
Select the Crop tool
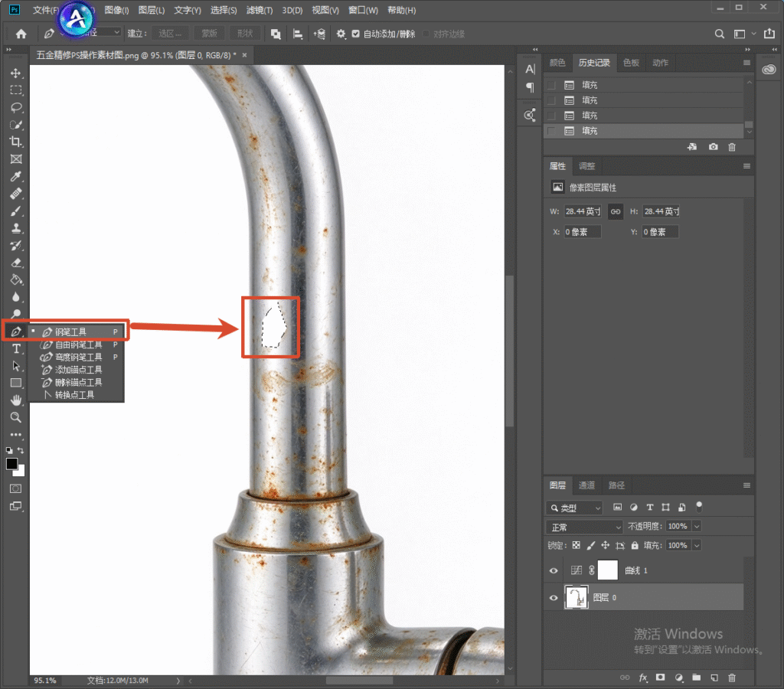16,142
